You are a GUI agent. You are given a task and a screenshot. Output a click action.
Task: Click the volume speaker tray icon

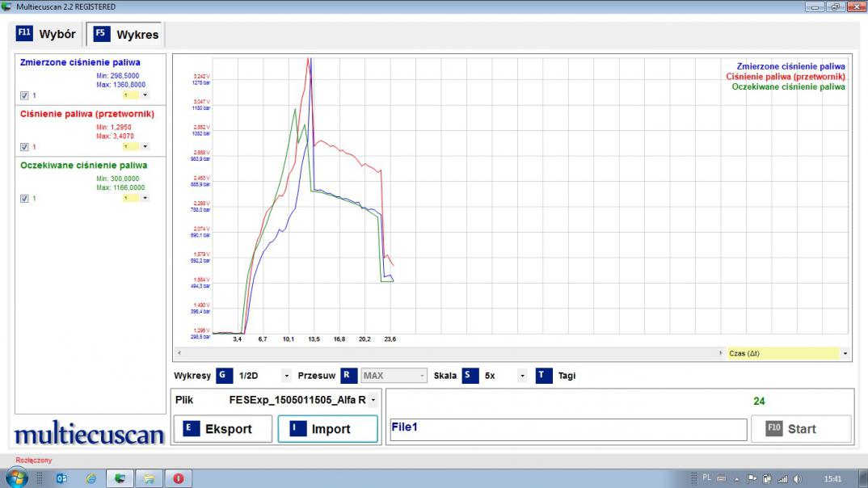(798, 478)
